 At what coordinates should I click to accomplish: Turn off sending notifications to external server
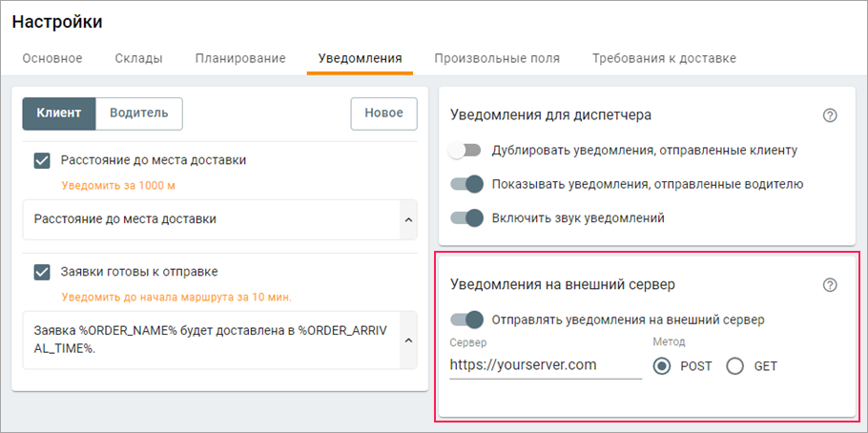[466, 320]
